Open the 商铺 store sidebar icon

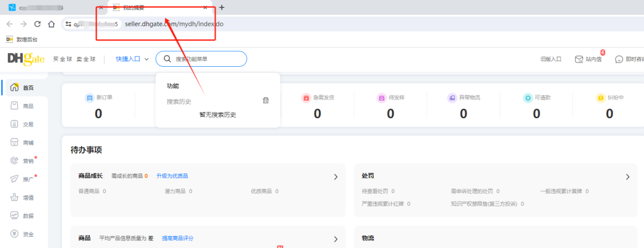coord(15,142)
